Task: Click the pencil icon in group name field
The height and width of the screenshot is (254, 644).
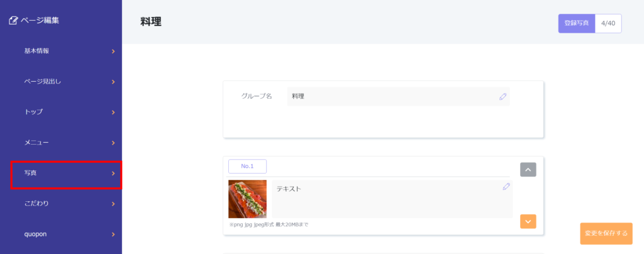Action: coord(502,97)
